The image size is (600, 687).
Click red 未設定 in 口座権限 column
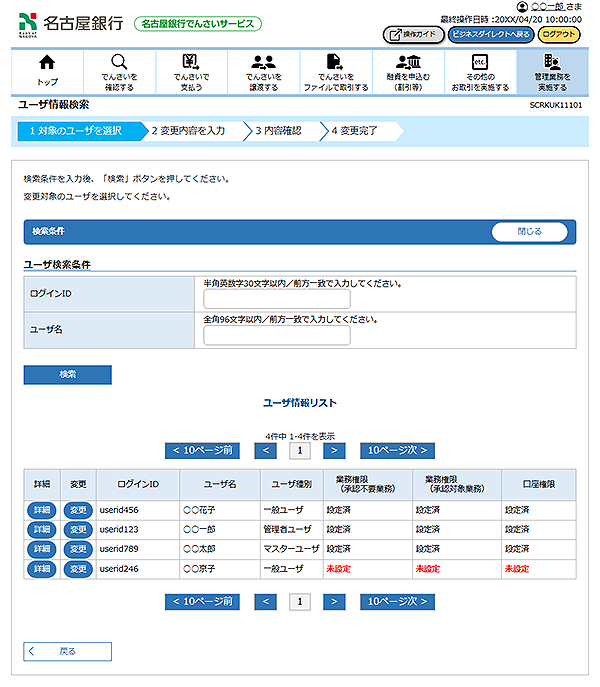point(517,569)
